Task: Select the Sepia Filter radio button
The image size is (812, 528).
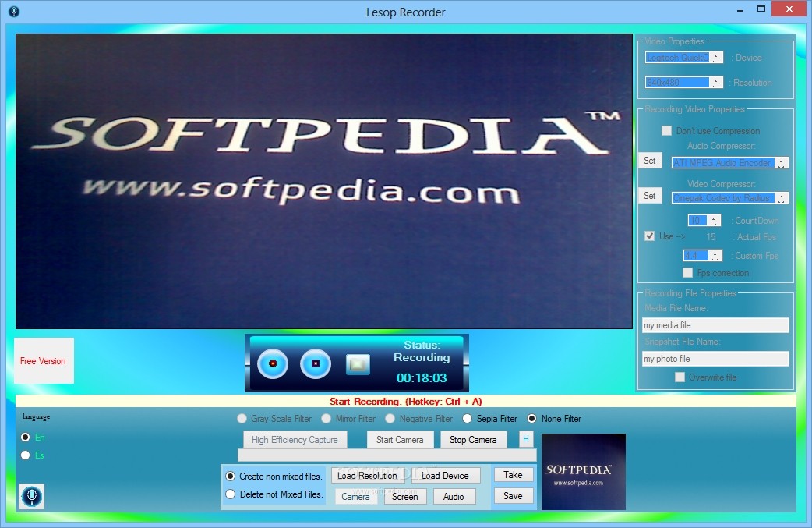Action: [467, 418]
